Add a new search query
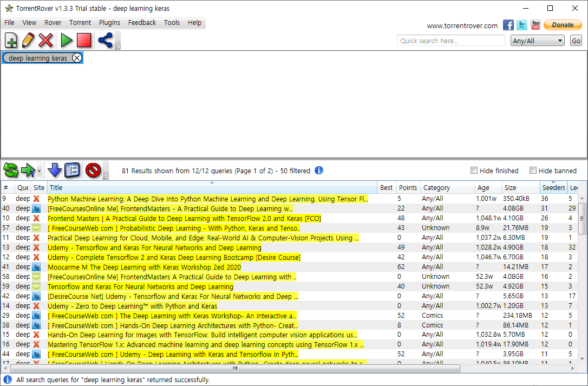Viewport: 588px width, 386px height. coord(11,40)
